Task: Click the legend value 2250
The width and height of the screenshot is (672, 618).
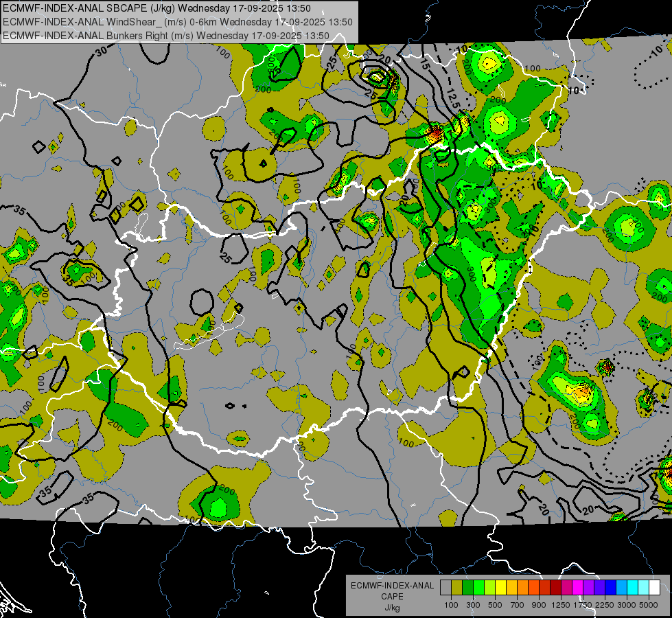Action: (605, 605)
